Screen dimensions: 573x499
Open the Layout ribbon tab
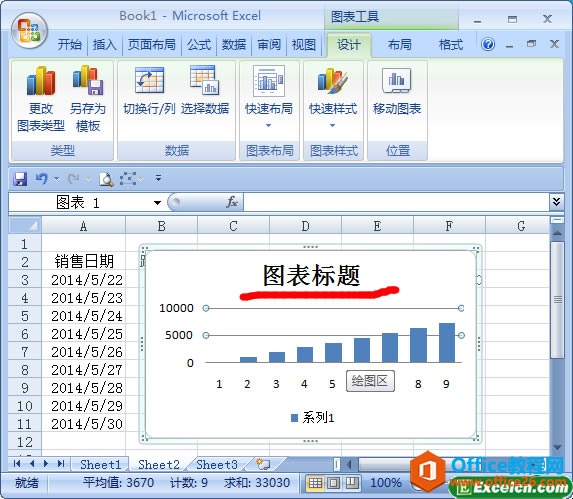pyautogui.click(x=399, y=45)
